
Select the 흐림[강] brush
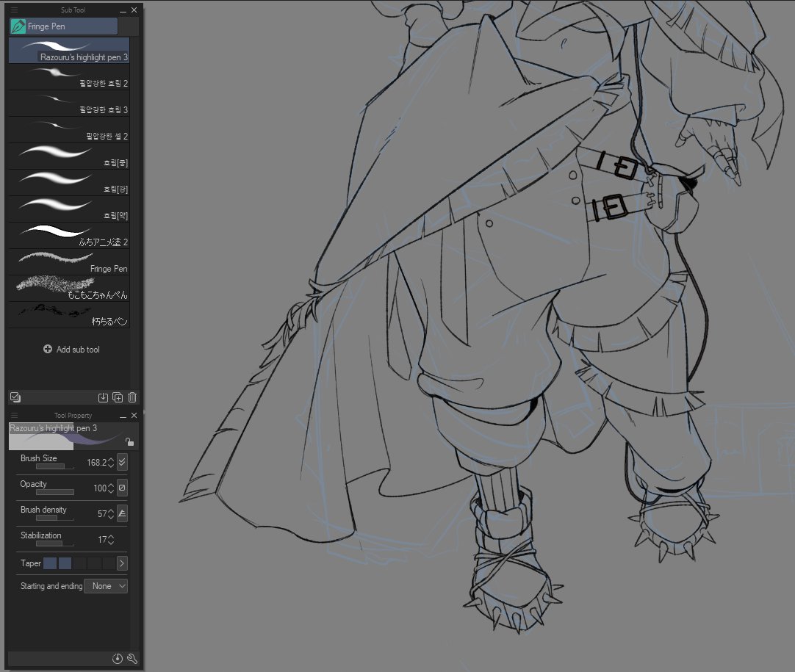pos(69,183)
